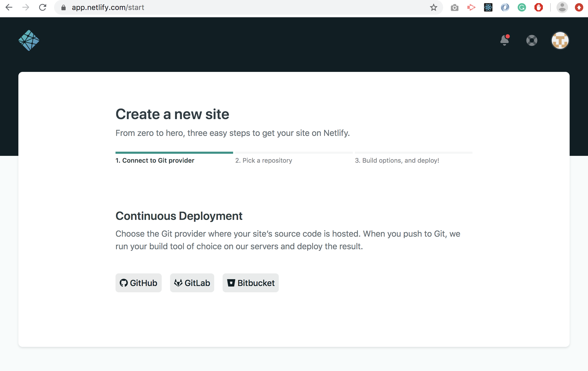Open the Grammarly extension
This screenshot has height=371, width=588.
point(522,7)
